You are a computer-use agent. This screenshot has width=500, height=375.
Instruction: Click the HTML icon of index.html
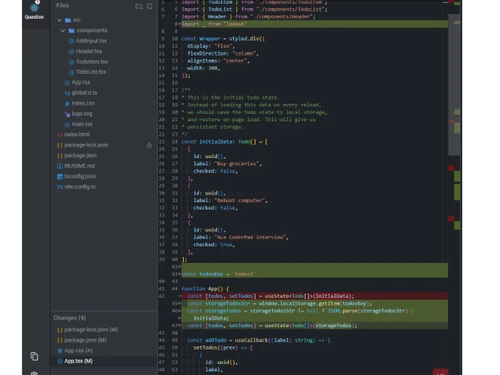point(60,135)
